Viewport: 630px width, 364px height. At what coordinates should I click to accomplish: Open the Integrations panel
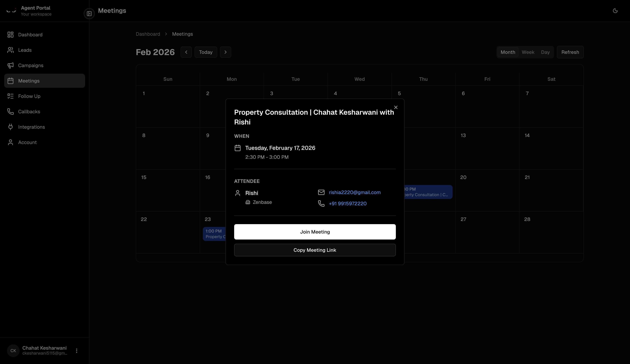coord(31,127)
